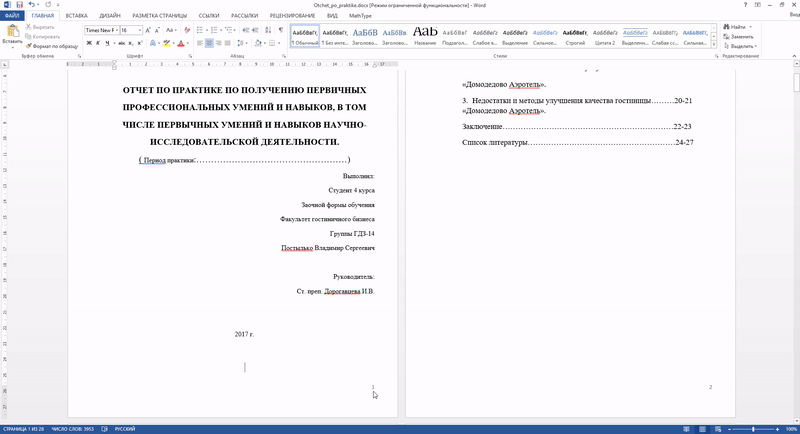The image size is (800, 434).
Task: Collapse the ribbon with chevron
Action: [794, 56]
